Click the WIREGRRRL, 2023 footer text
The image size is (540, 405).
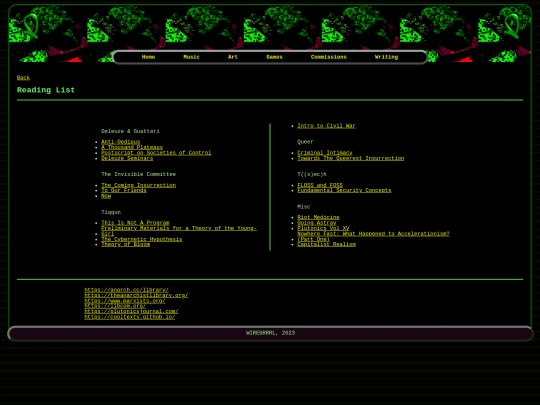click(270, 333)
